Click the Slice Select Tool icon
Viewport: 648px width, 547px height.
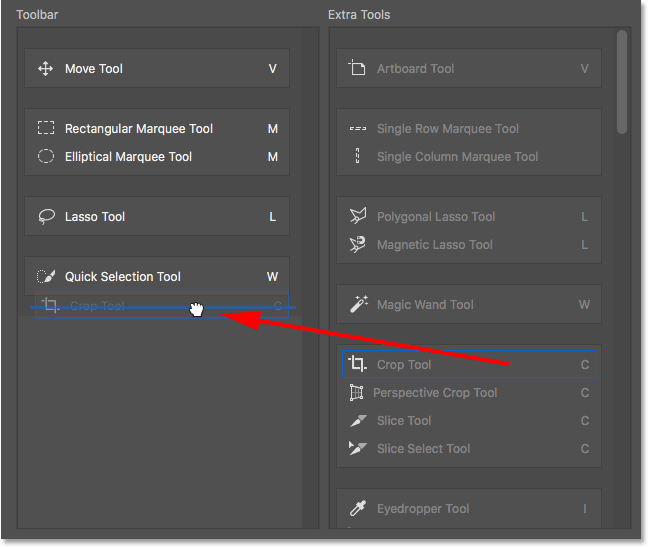(357, 448)
